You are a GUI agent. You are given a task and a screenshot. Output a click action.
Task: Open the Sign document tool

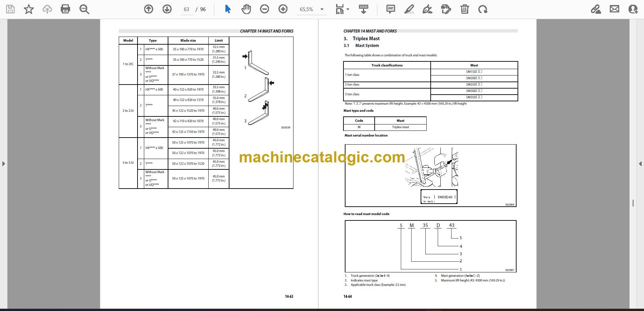(427, 9)
